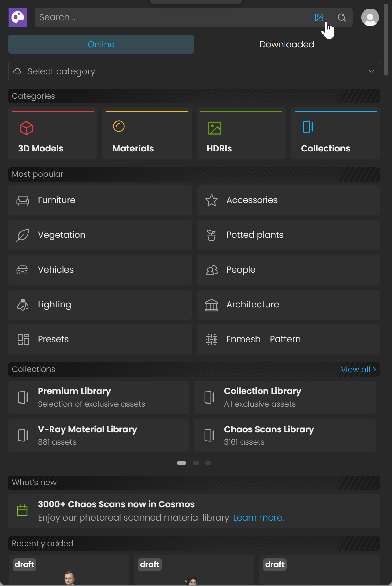Click the search magnifier refresh icon
This screenshot has height=586, width=392.
341,17
